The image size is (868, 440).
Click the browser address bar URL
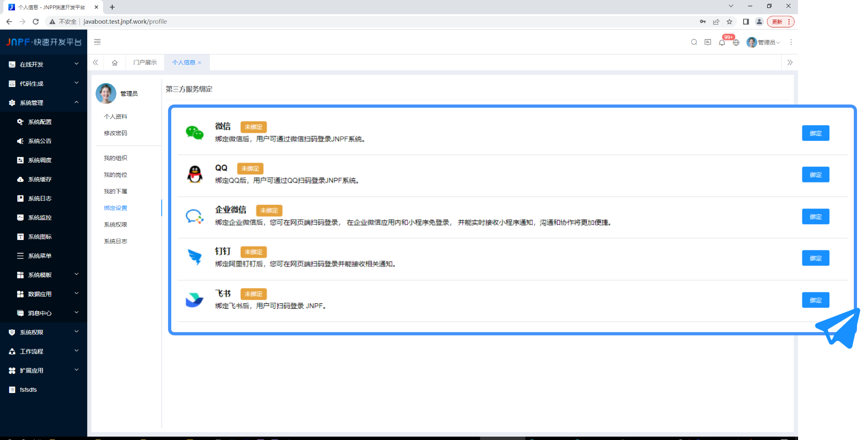tap(125, 22)
